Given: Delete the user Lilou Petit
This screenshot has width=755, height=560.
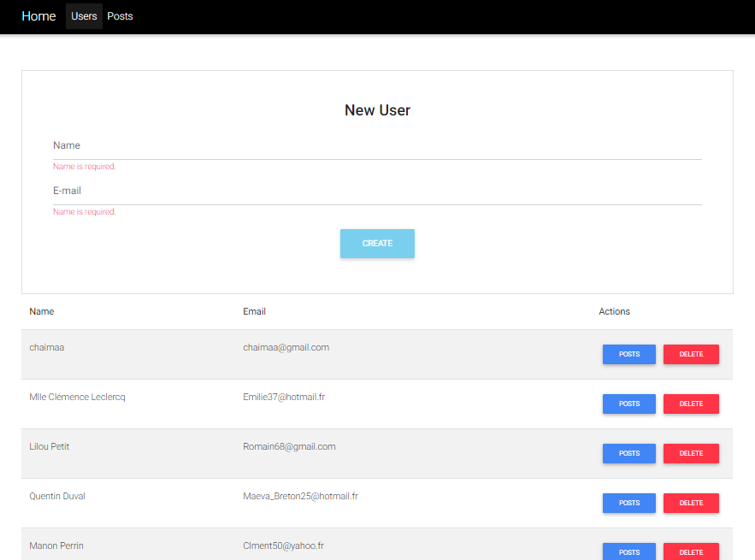Looking at the screenshot, I should 691,453.
